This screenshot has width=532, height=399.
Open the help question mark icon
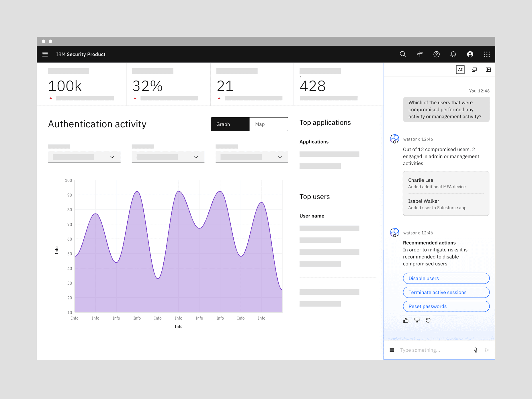436,54
